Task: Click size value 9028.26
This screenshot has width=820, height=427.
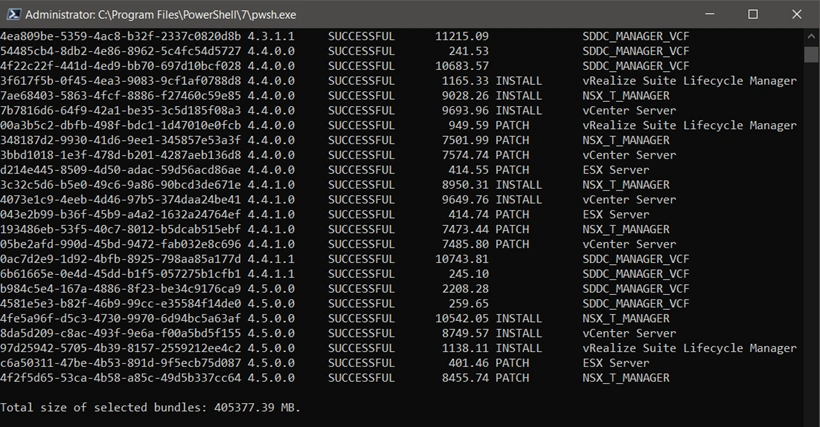Action: 465,96
